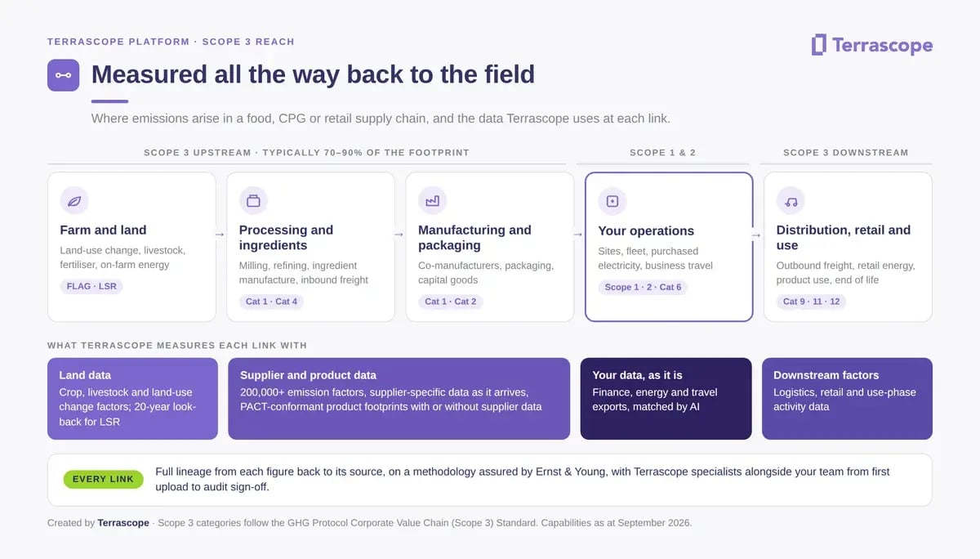Select the plus-square icon in Your operations
Image resolution: width=980 pixels, height=559 pixels.
612,201
